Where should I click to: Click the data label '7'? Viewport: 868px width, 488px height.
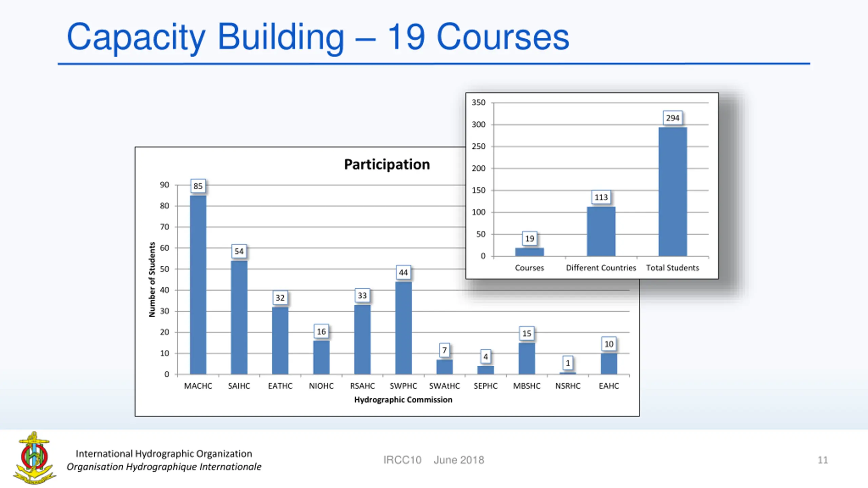click(x=445, y=350)
